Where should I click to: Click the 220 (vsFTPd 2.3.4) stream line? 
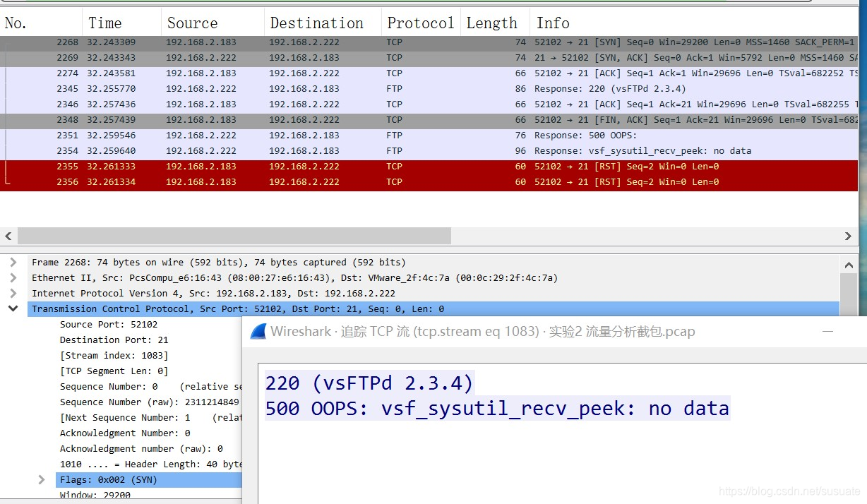pos(369,383)
